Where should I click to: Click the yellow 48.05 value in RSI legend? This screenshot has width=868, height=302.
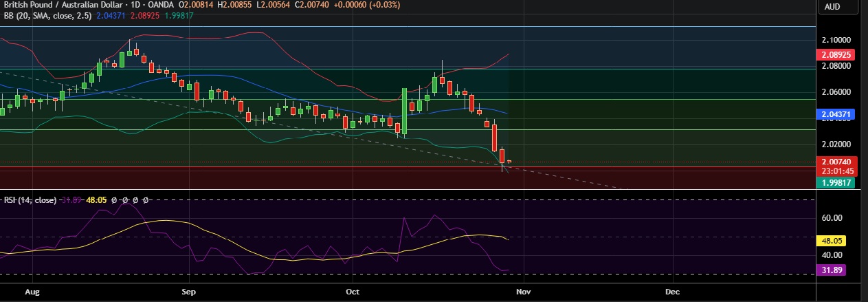coord(96,201)
